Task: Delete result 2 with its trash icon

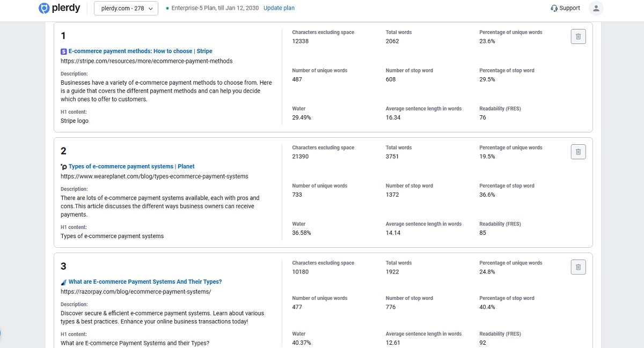Action: (578, 152)
